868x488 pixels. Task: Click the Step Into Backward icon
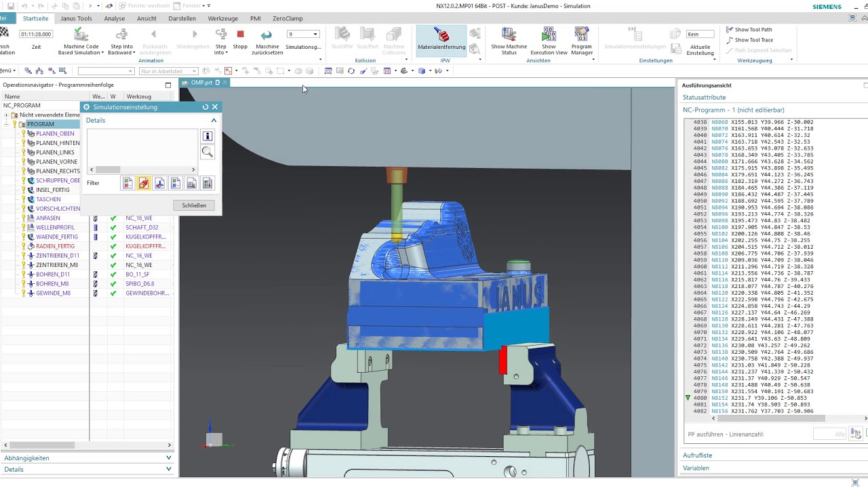(121, 35)
